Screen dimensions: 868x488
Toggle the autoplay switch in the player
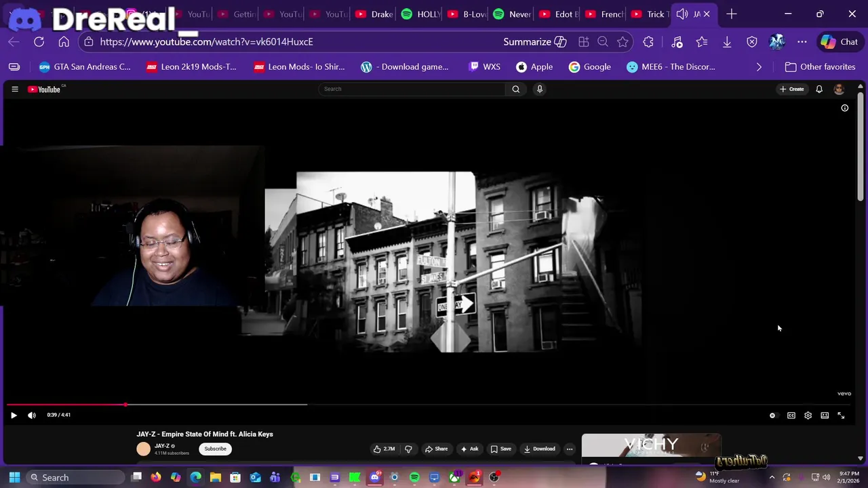point(772,415)
